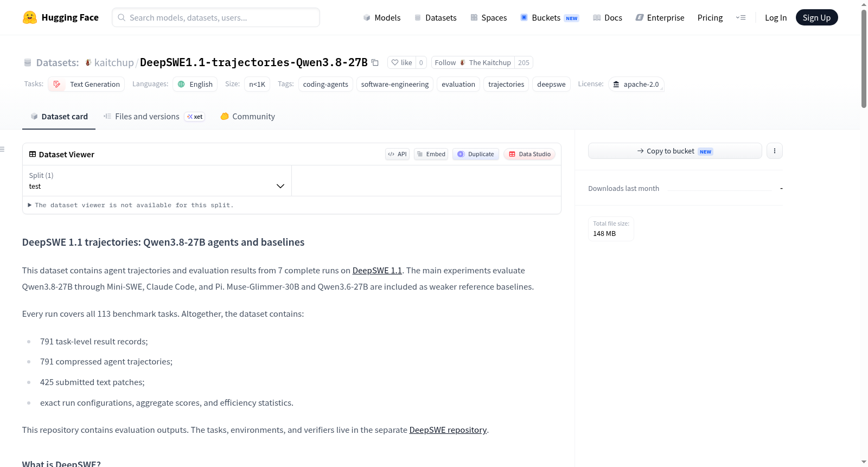
Task: Click the 205 followers count
Action: (x=524, y=62)
